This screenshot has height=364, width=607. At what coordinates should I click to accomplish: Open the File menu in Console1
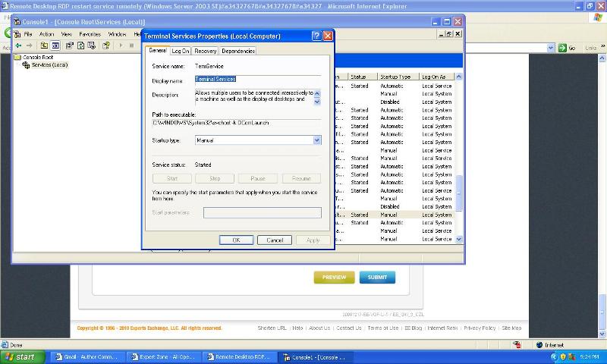pos(28,34)
